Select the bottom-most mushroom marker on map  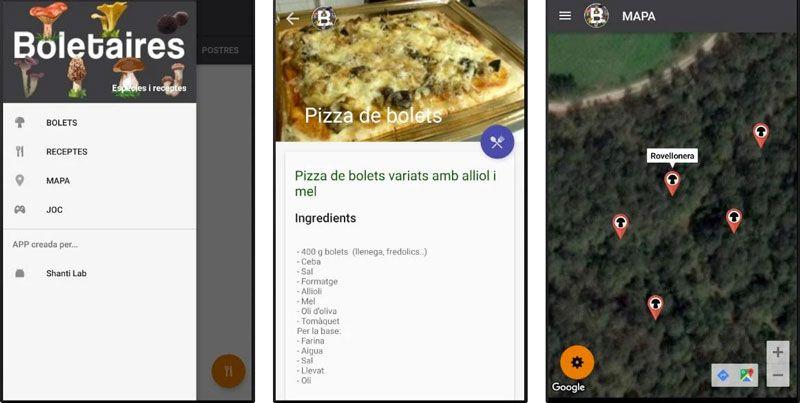pos(655,307)
